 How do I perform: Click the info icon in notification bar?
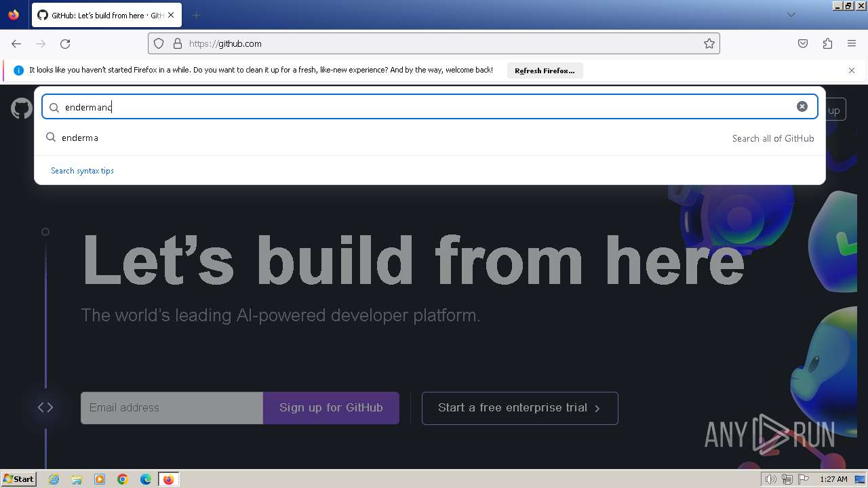[18, 70]
